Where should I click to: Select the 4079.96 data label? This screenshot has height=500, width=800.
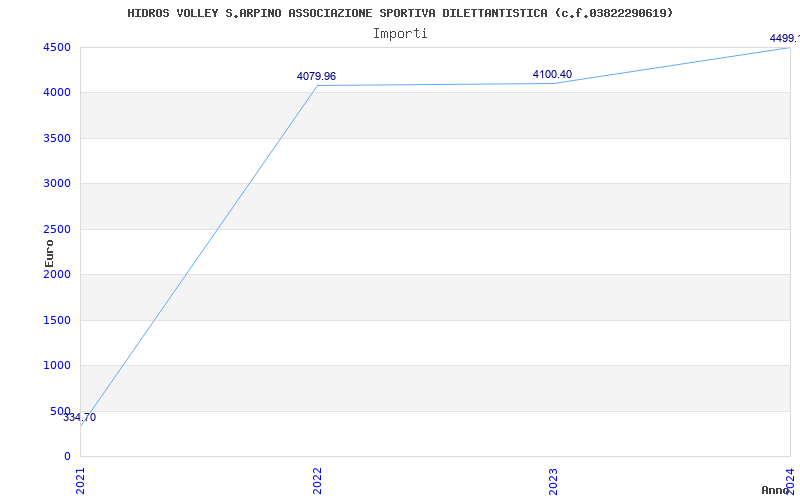pyautogui.click(x=316, y=77)
